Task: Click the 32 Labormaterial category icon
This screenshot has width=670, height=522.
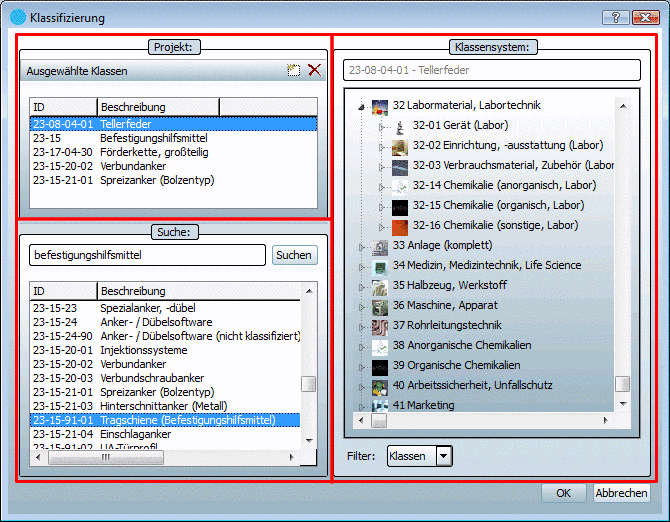Action: click(x=379, y=106)
